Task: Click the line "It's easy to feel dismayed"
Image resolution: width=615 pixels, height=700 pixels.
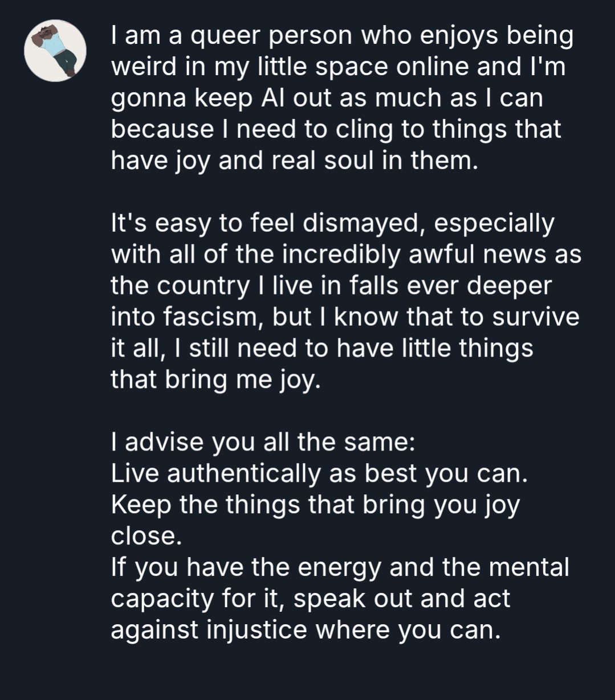Action: pyautogui.click(x=332, y=223)
